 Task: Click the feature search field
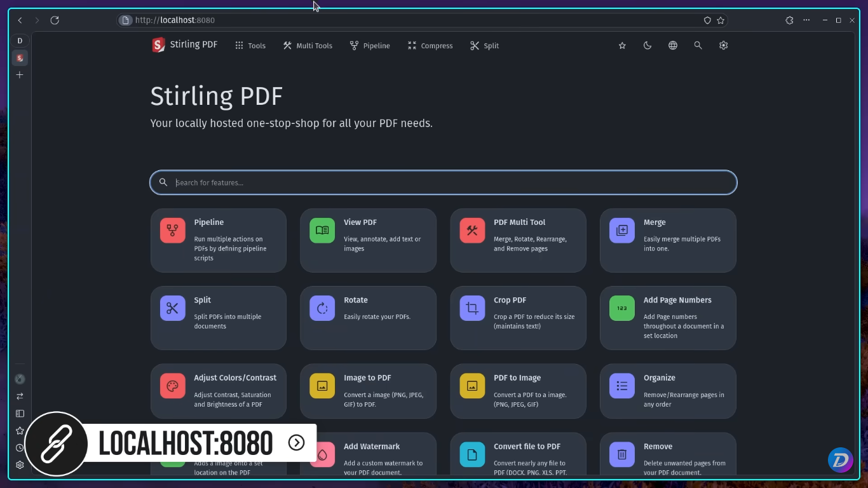click(x=443, y=182)
